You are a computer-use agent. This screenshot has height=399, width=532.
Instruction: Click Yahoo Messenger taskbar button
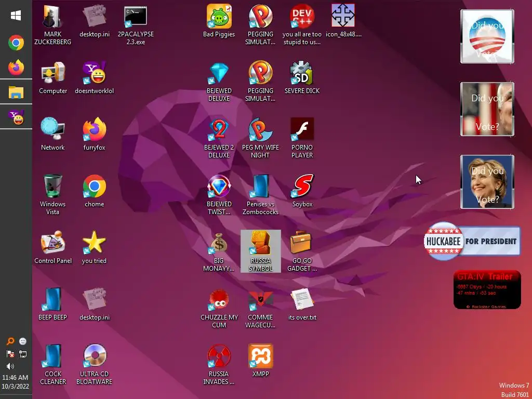[x=16, y=117]
